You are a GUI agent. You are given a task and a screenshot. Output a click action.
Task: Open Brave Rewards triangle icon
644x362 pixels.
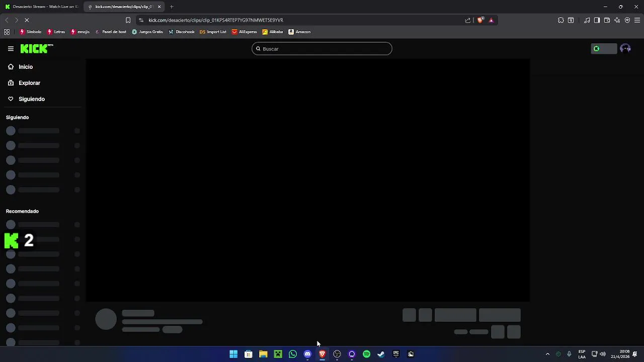[491, 20]
